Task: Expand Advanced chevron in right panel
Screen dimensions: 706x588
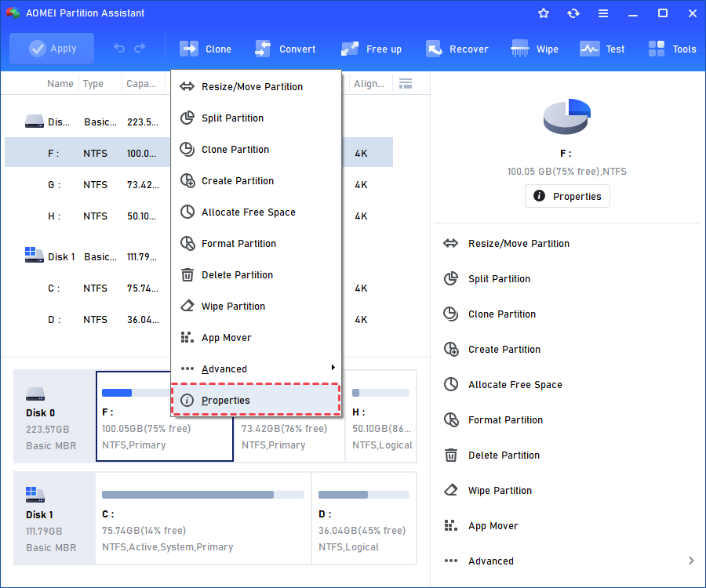Action: click(x=691, y=561)
